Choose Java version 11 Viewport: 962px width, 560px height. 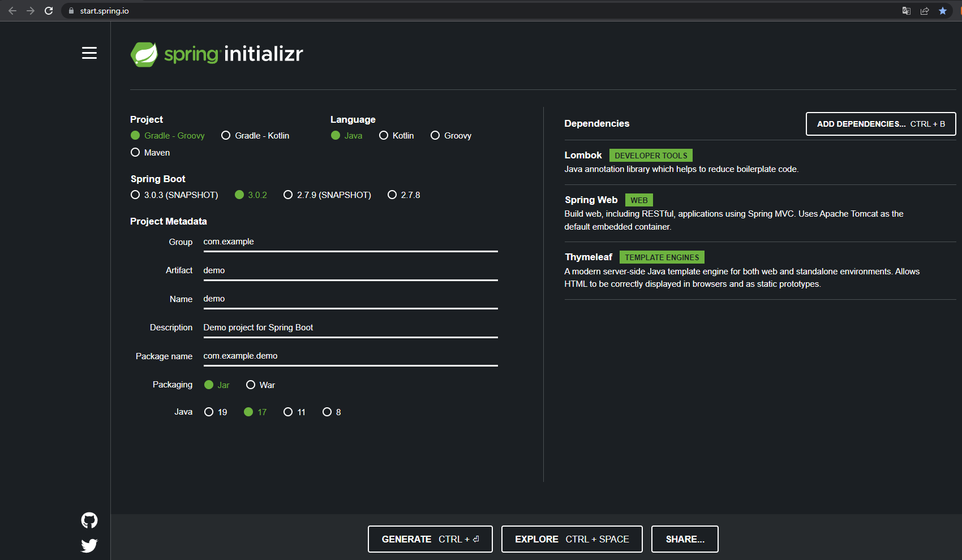coord(294,412)
